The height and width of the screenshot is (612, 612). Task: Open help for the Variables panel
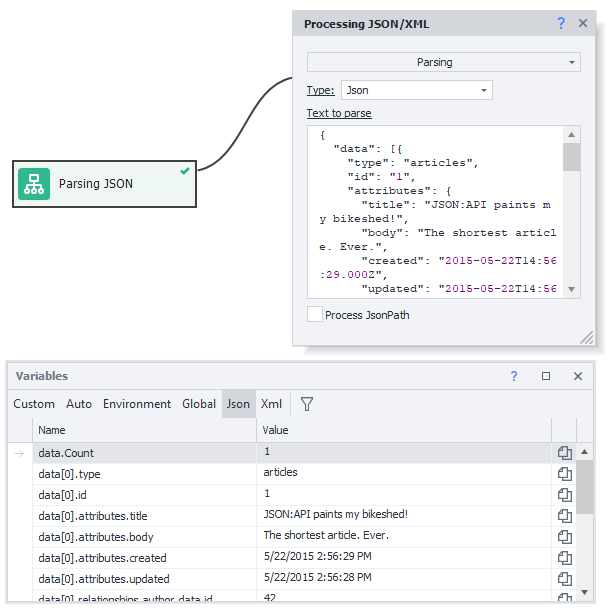514,376
